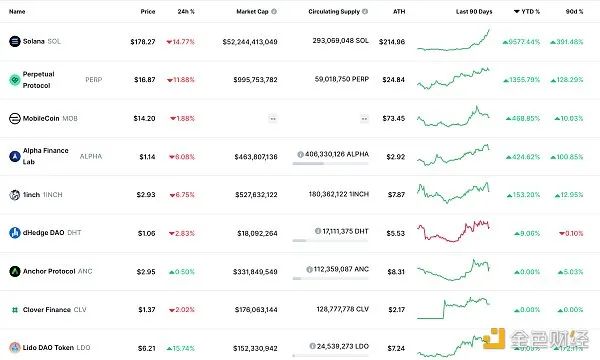Click the 1inch unicorn logo
600x360 pixels.
click(x=15, y=195)
